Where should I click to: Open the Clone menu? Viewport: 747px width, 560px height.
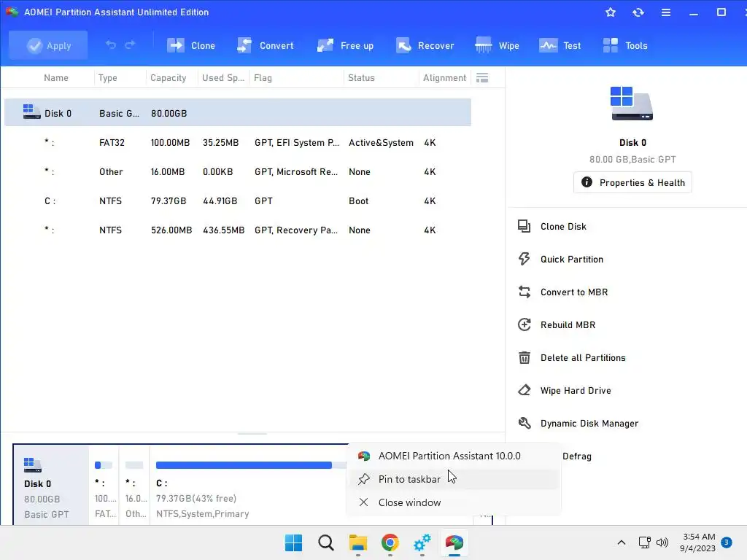(191, 46)
